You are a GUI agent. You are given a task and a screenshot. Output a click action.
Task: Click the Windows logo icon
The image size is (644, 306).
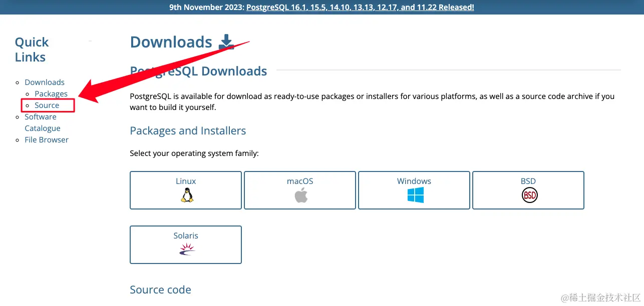415,195
